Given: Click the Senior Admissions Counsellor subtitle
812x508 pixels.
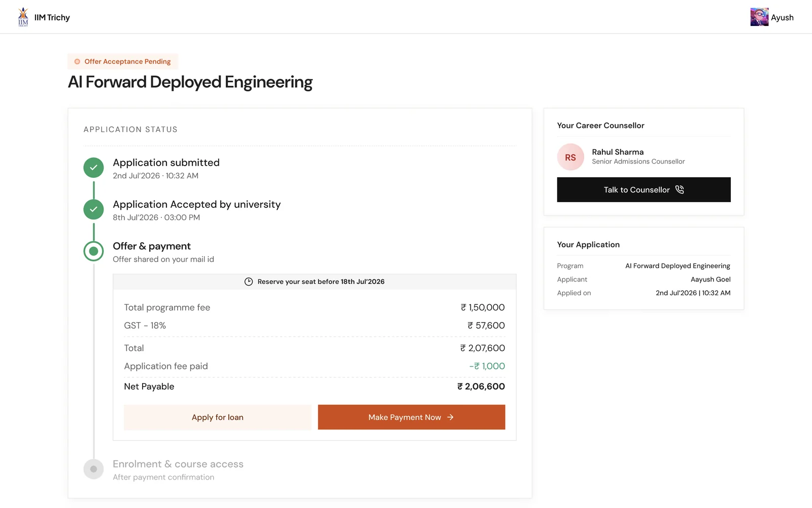Looking at the screenshot, I should tap(638, 162).
